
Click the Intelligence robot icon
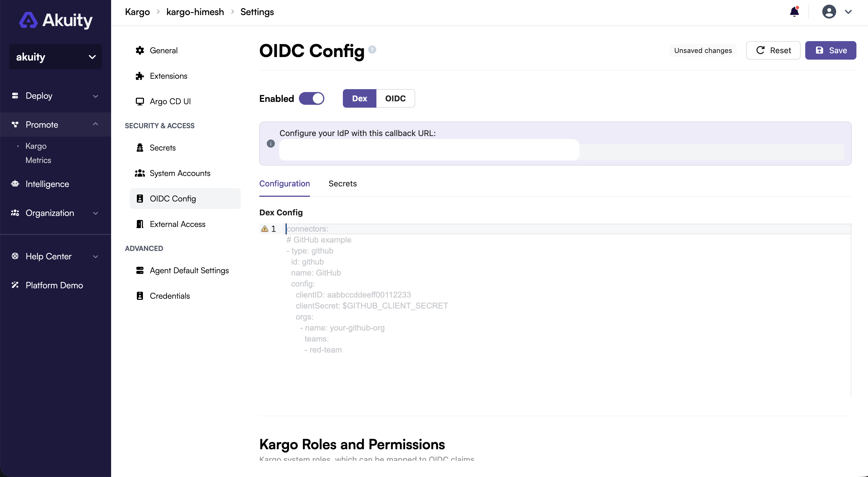click(x=15, y=184)
